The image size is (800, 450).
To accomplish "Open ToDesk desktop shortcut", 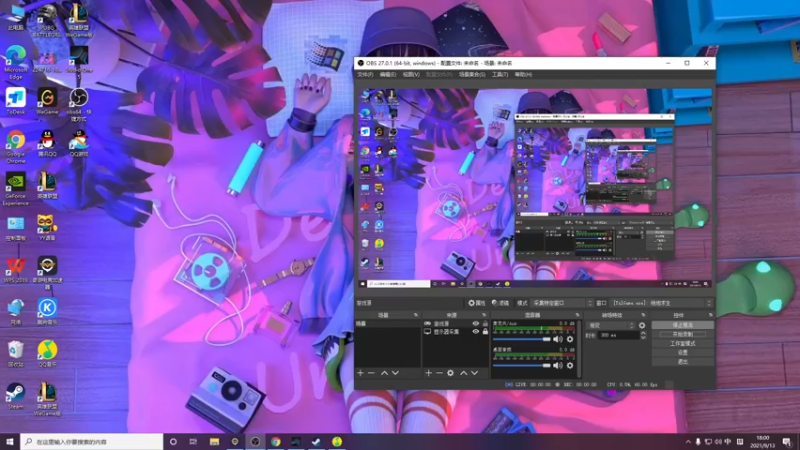I will [16, 101].
